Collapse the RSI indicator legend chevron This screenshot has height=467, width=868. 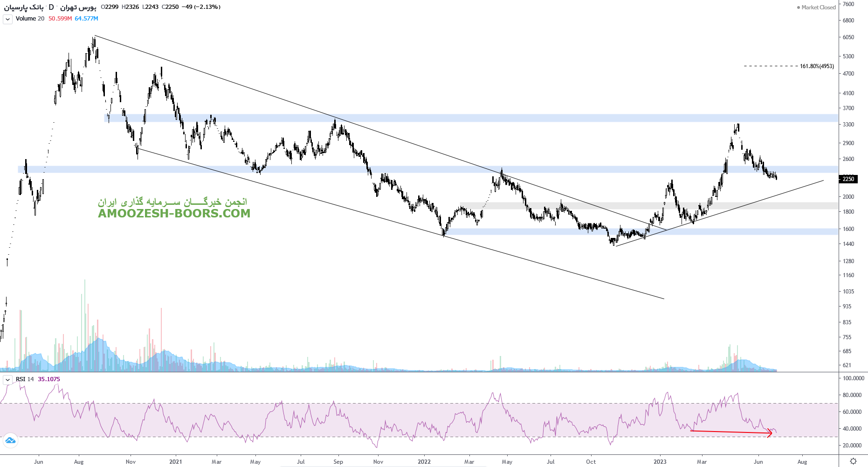click(x=8, y=380)
